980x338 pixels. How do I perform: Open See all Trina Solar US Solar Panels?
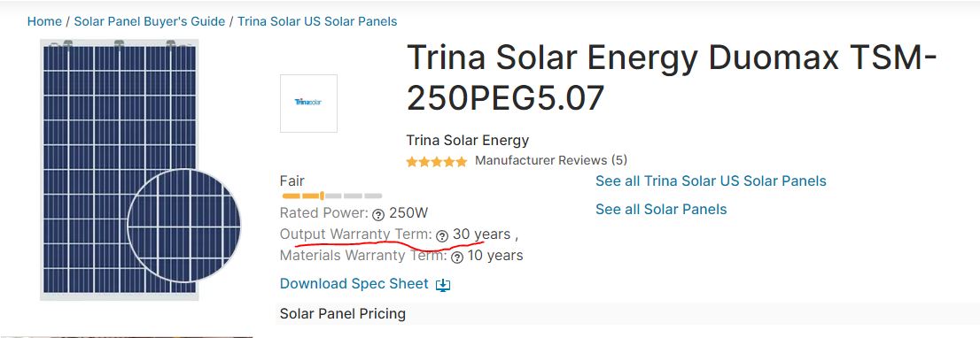click(711, 181)
